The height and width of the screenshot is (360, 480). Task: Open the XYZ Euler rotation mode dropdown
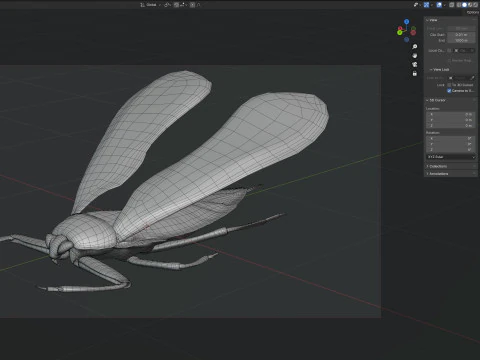coord(450,157)
